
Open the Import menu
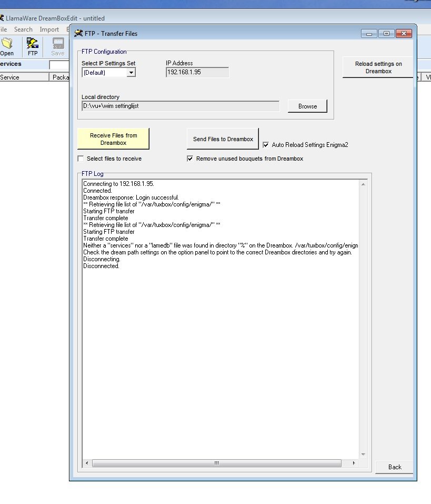tap(49, 29)
